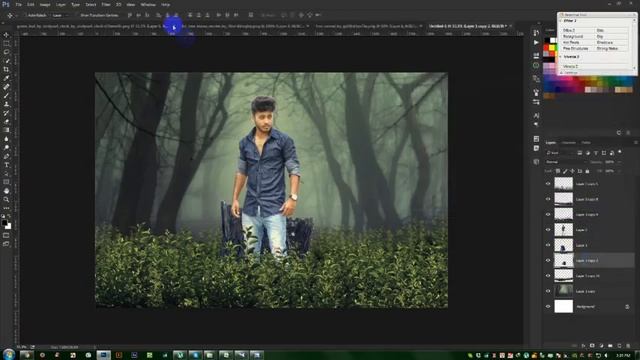Image resolution: width=640 pixels, height=360 pixels.
Task: Switch to the Untitled-1 document tab
Action: pyautogui.click(x=468, y=26)
